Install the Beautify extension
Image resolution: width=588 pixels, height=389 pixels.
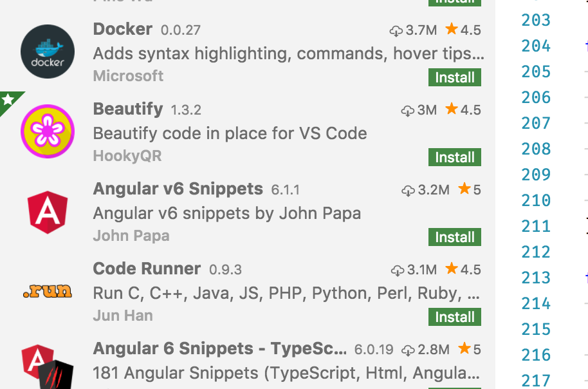(x=454, y=157)
